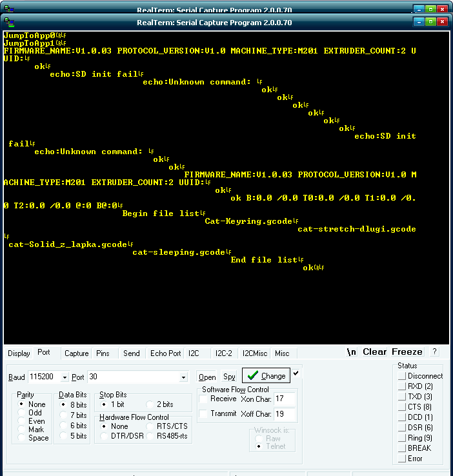Click the Xoff Char field

[284, 414]
